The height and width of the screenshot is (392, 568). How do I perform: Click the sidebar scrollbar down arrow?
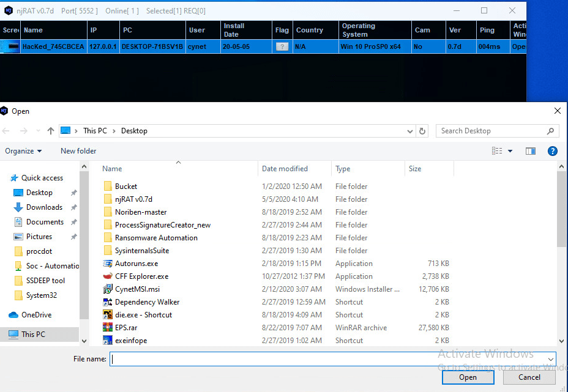(x=84, y=341)
